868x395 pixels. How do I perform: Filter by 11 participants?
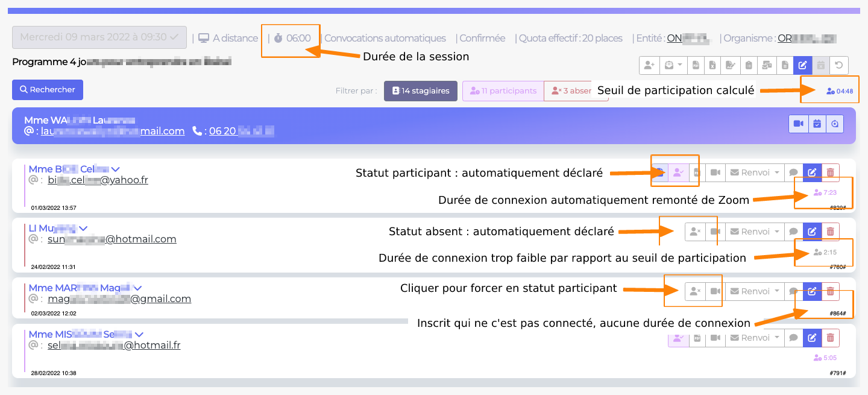503,91
